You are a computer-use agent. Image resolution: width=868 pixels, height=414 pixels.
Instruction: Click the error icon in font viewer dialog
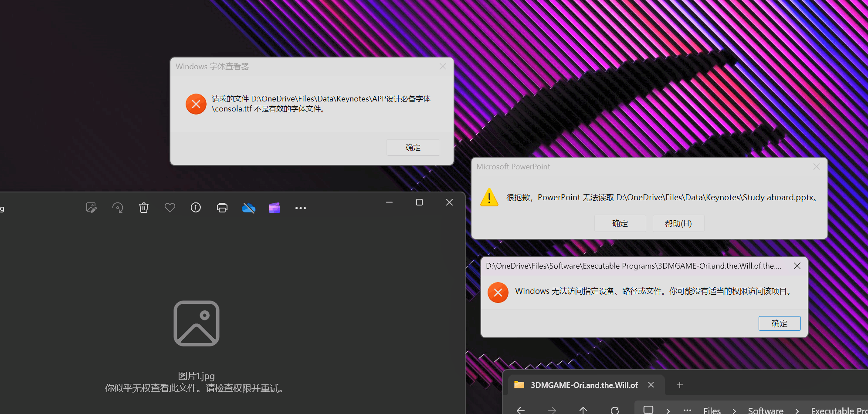tap(196, 104)
